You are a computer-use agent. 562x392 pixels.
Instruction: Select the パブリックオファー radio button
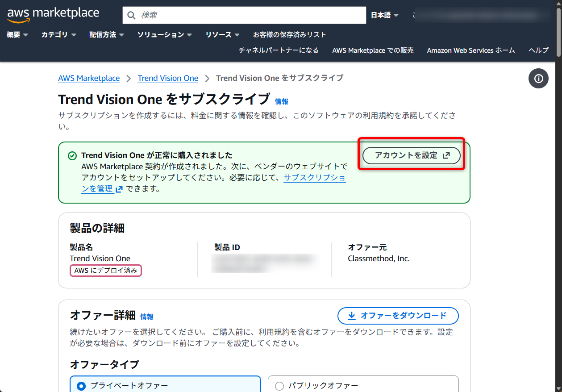279,386
